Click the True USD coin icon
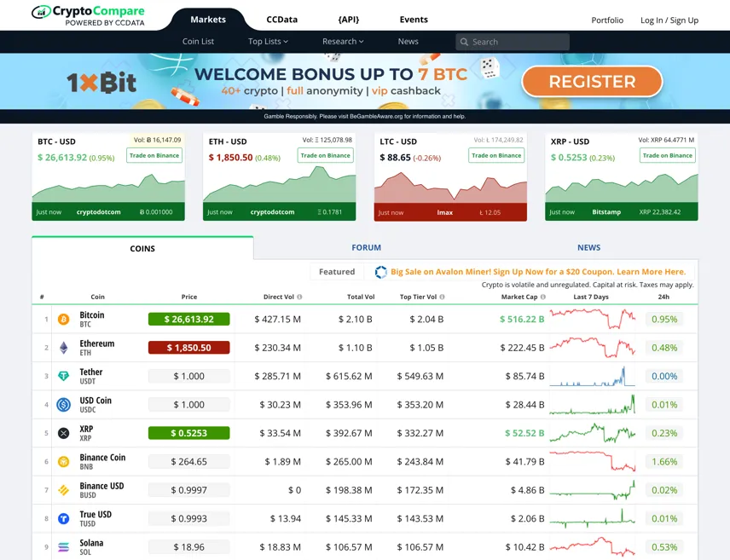Screen dimensions: 730x560 coord(63,518)
